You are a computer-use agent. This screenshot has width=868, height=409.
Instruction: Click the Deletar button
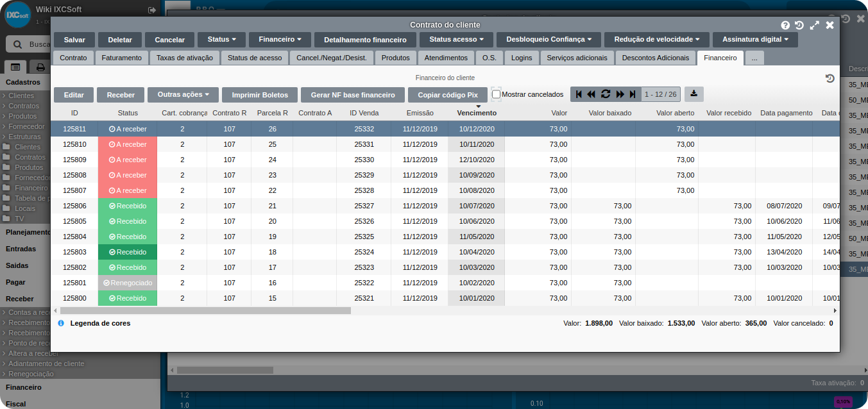coord(120,40)
